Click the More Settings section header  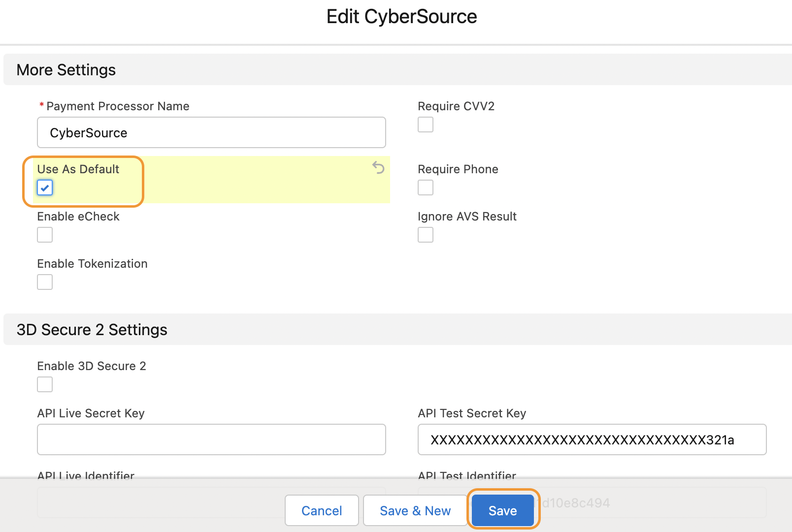[66, 70]
